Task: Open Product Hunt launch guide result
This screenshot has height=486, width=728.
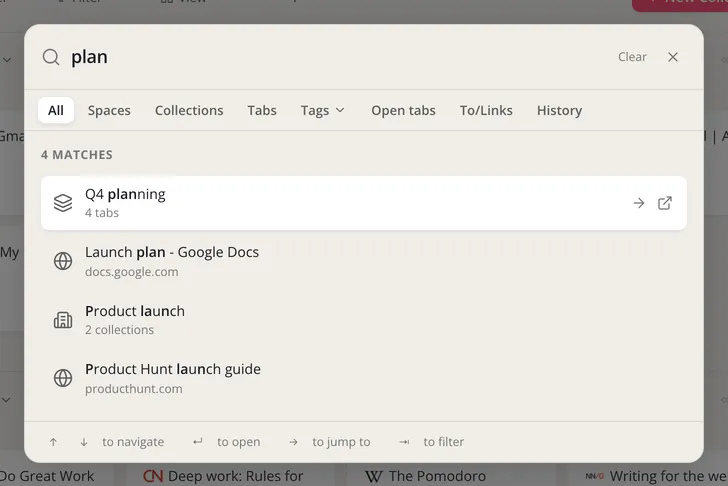Action: (364, 378)
